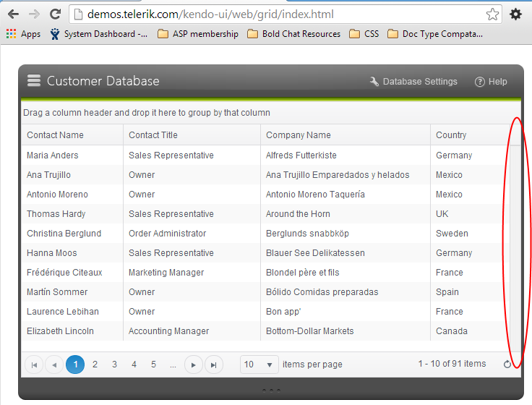The image size is (532, 405).
Task: Open the ASP membership bookmarks folder
Action: (x=198, y=34)
